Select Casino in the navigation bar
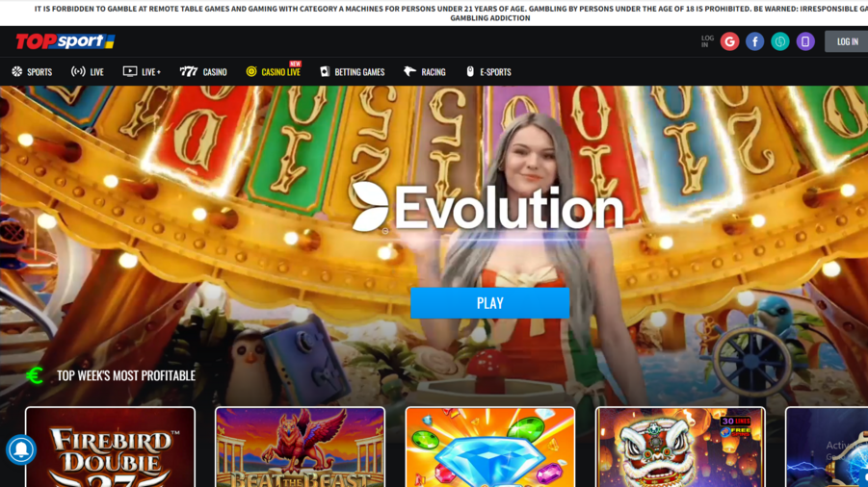The width and height of the screenshot is (868, 487). [203, 72]
